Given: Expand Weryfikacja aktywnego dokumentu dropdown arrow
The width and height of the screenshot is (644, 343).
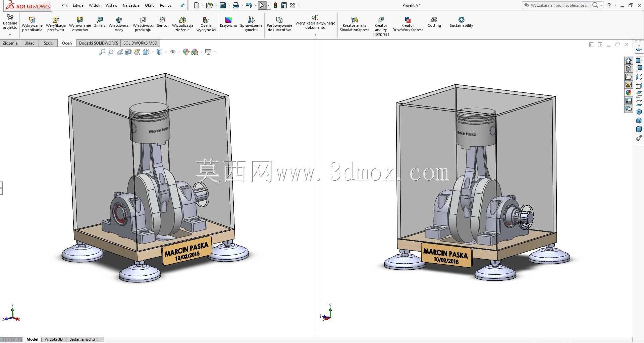Looking at the screenshot, I should point(315,35).
